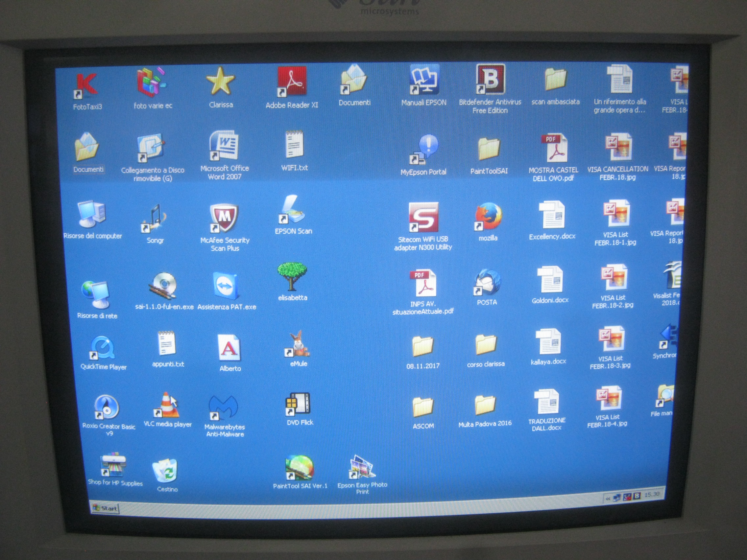Launch Adobe Reader XI
Screen dimensions: 747x560
pos(291,82)
